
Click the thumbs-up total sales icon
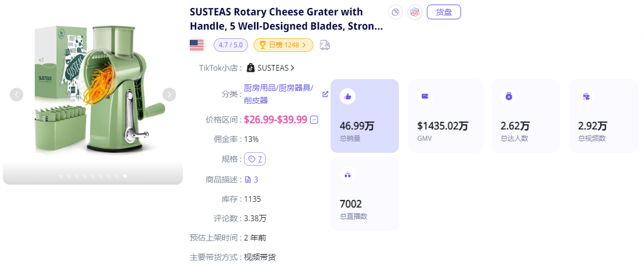(348, 96)
